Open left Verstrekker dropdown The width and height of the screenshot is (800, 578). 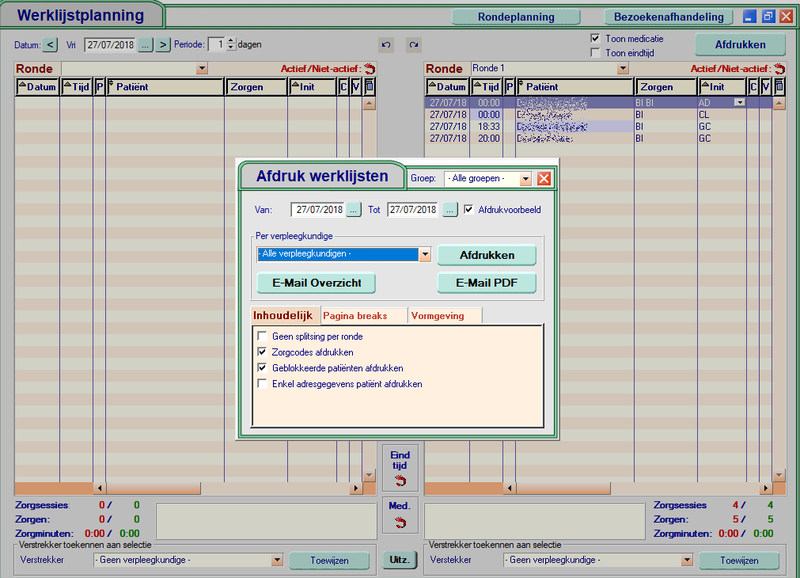277,560
